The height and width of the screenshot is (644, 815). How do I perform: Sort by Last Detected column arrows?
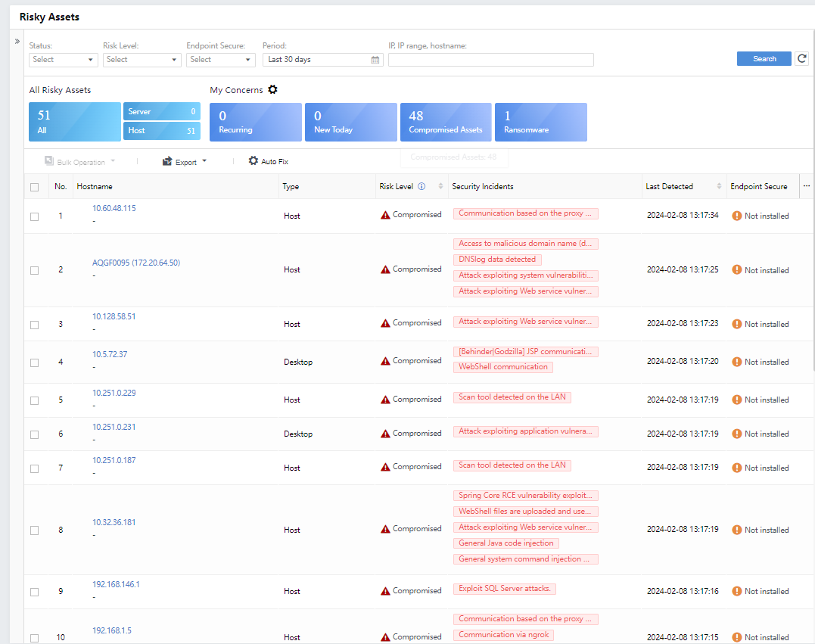click(719, 186)
